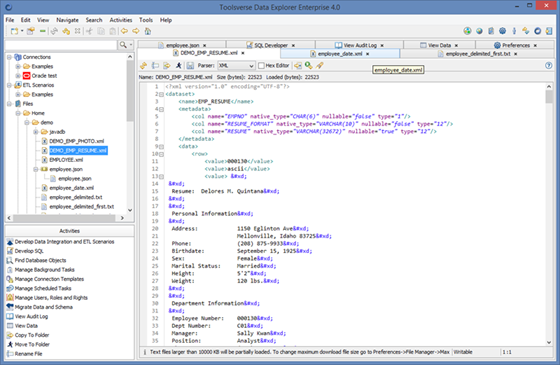Click the home icon in main toolbar
Image resolution: width=560 pixels, height=365 pixels.
click(148, 31)
